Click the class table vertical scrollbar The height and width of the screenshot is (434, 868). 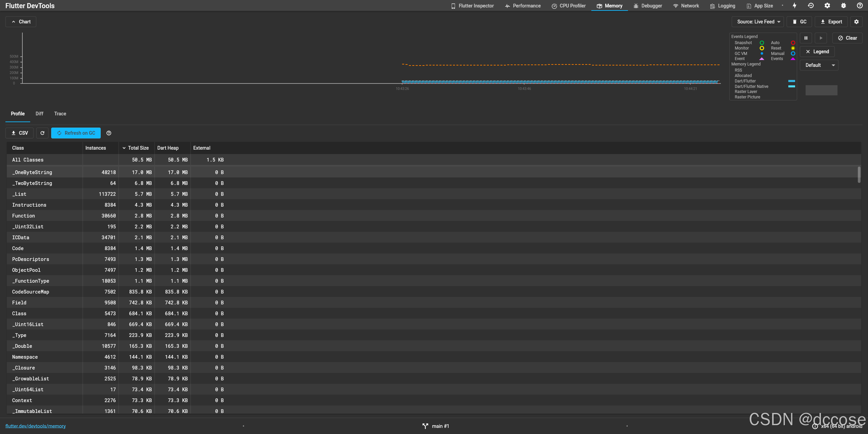(x=859, y=175)
